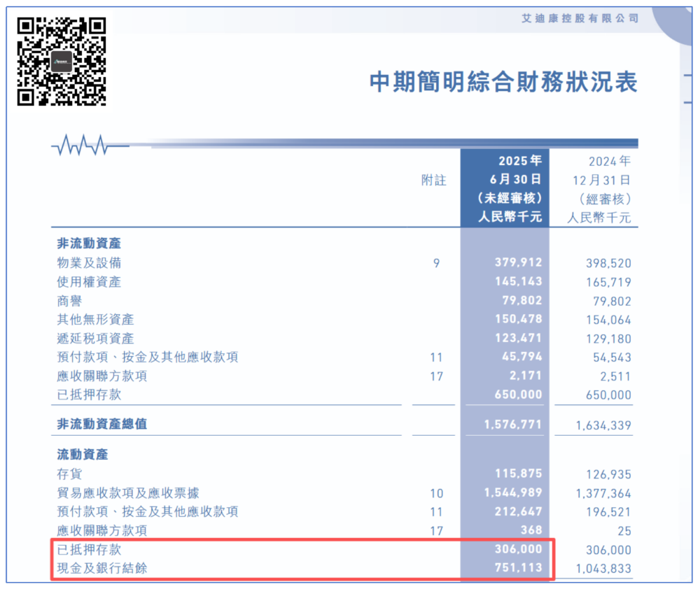Select the 2024年 12月31日 column header

tap(598, 188)
